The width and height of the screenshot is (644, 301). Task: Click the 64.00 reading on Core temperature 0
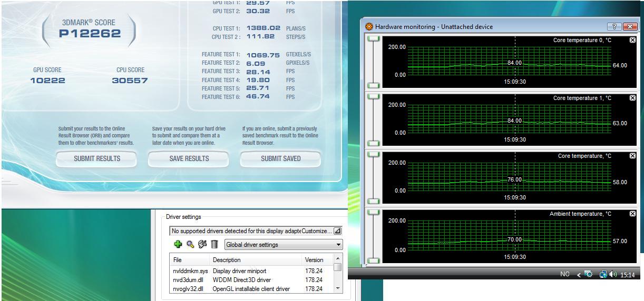620,65
